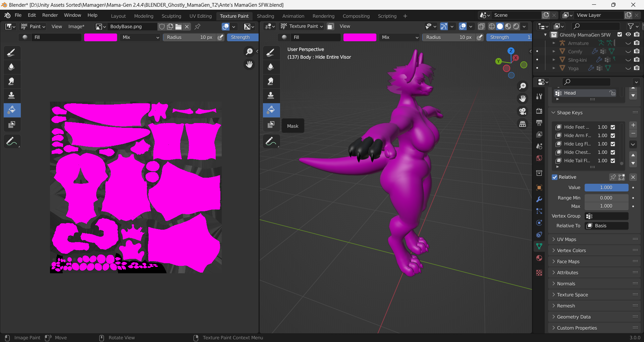Click the pan hand icon in image editor
Viewport: 644px width, 342px height.
pos(249,64)
